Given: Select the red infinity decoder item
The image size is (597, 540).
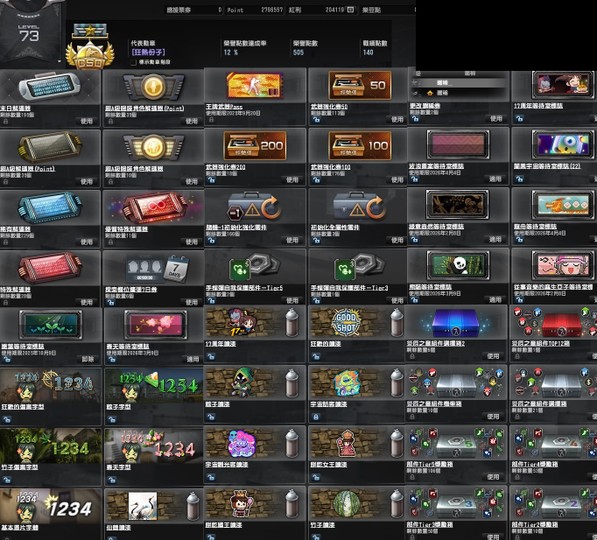Looking at the screenshot, I should coord(154,207).
